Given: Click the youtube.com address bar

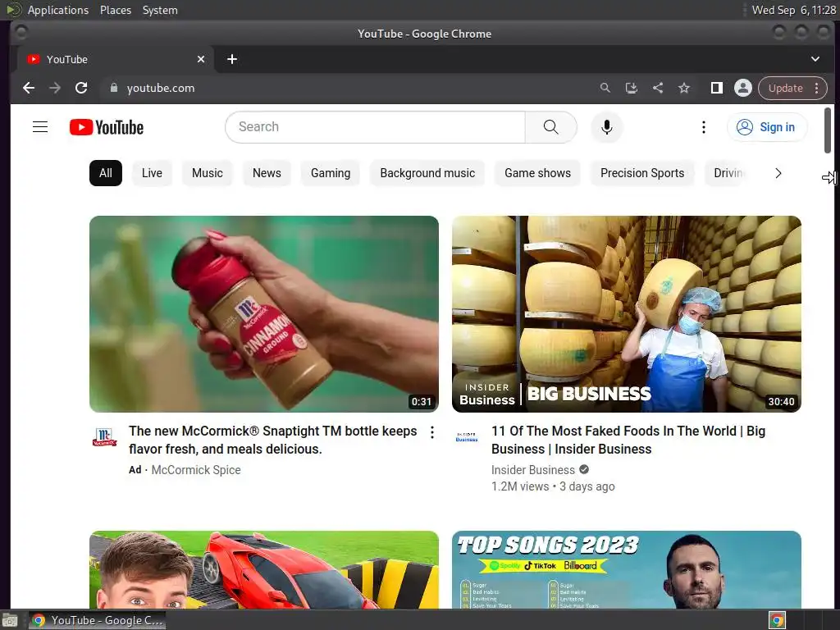Looking at the screenshot, I should pos(348,88).
